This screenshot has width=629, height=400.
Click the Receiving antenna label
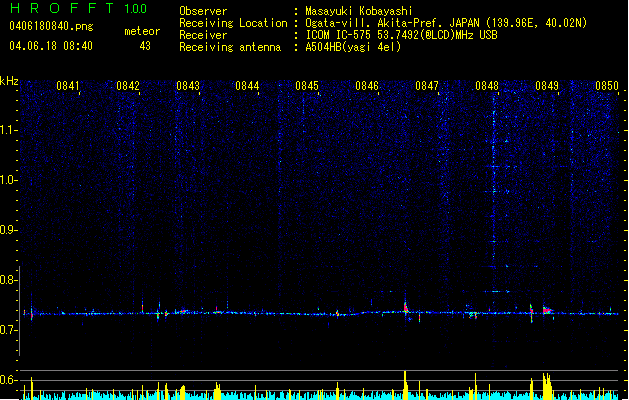point(230,47)
